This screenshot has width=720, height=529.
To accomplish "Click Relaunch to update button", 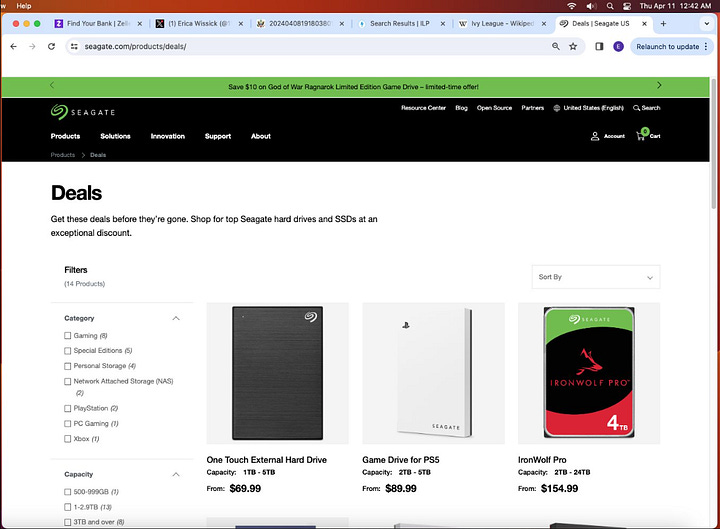I will 668,46.
